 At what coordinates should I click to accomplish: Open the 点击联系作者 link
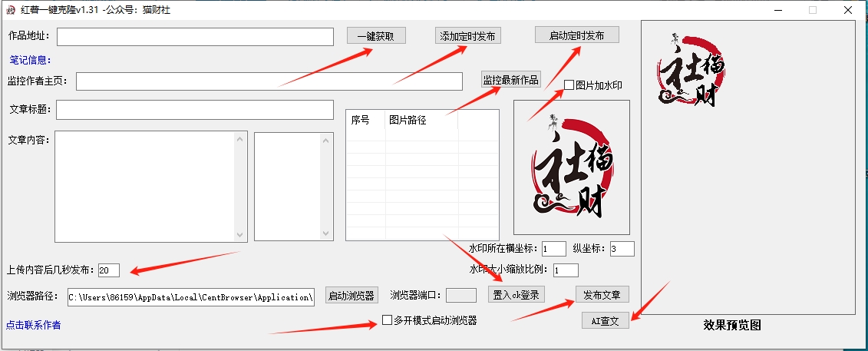33,325
